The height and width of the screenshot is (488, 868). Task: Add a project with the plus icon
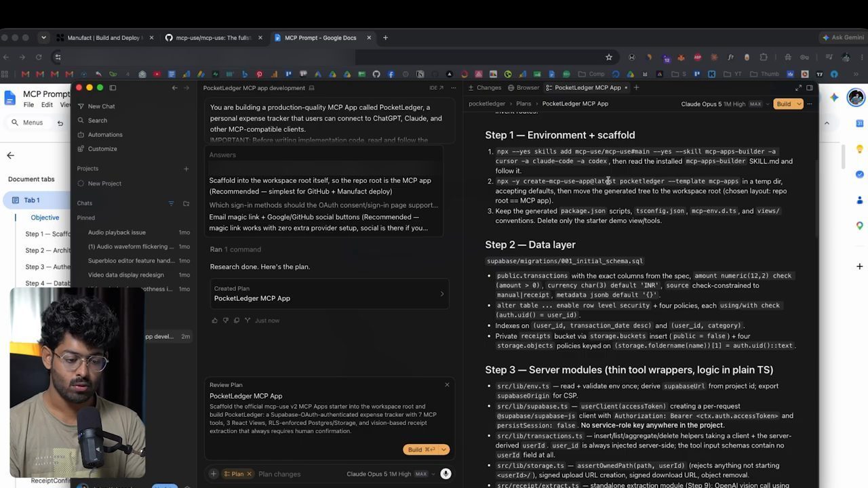click(x=186, y=169)
